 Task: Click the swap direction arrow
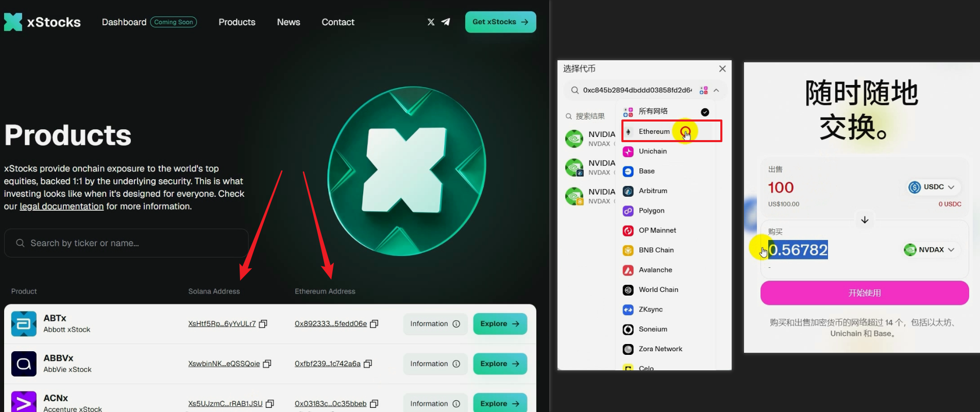tap(865, 220)
